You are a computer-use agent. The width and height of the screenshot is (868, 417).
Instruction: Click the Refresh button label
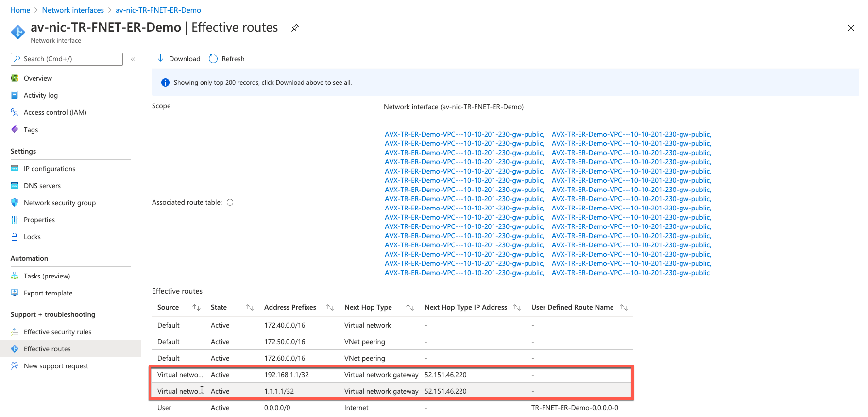(233, 59)
